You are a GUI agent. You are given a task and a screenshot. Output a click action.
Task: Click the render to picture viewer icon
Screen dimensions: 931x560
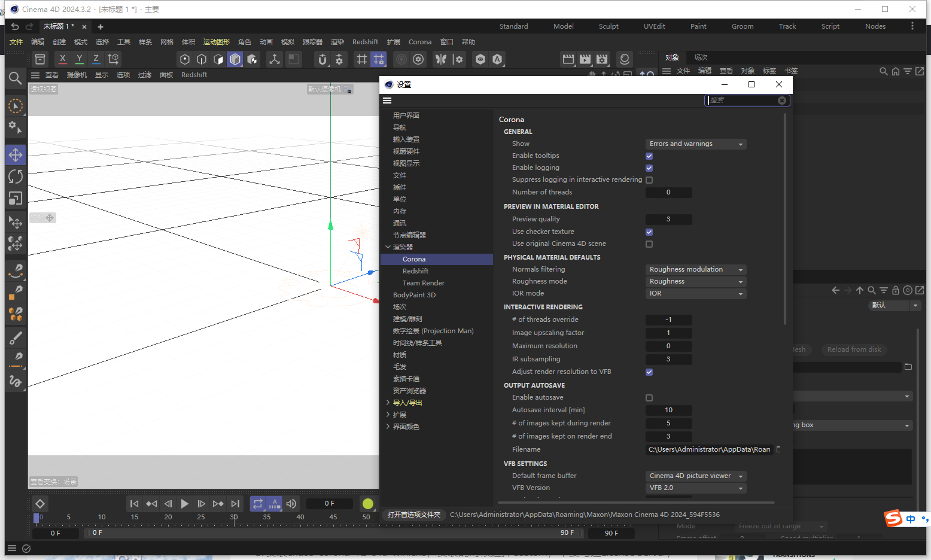(x=585, y=59)
